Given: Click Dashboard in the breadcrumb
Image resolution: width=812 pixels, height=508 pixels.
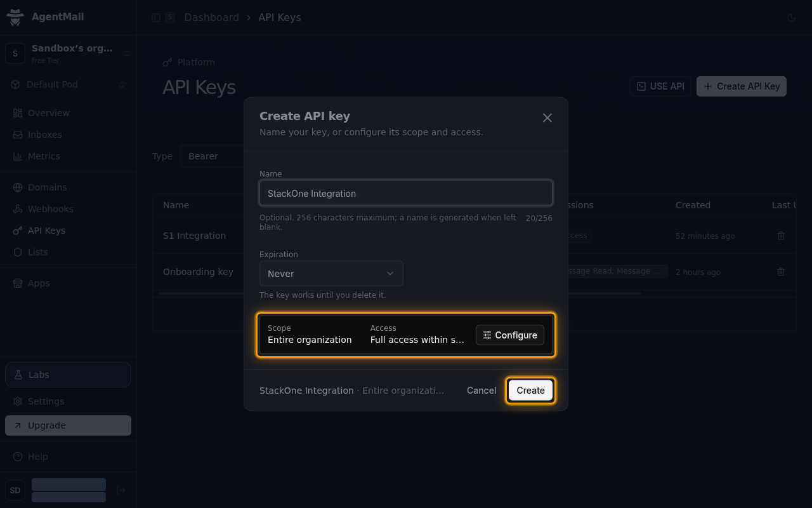Looking at the screenshot, I should click(211, 18).
